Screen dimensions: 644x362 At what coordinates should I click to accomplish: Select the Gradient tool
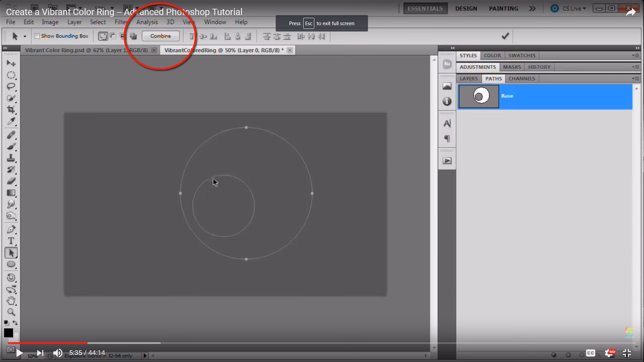11,192
